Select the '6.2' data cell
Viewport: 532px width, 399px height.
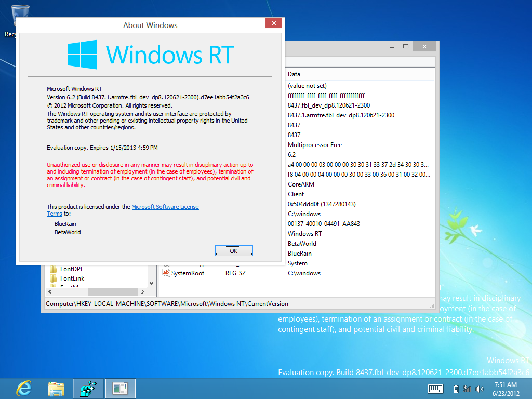292,155
